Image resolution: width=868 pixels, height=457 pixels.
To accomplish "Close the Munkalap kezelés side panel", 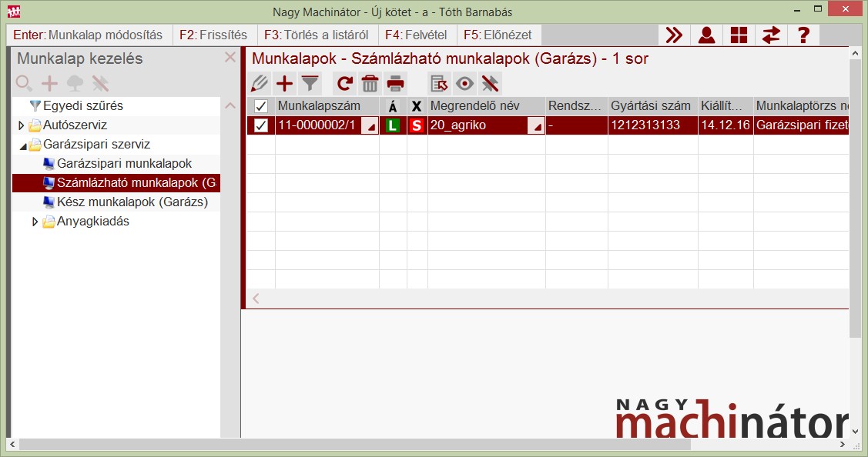I will pyautogui.click(x=230, y=58).
